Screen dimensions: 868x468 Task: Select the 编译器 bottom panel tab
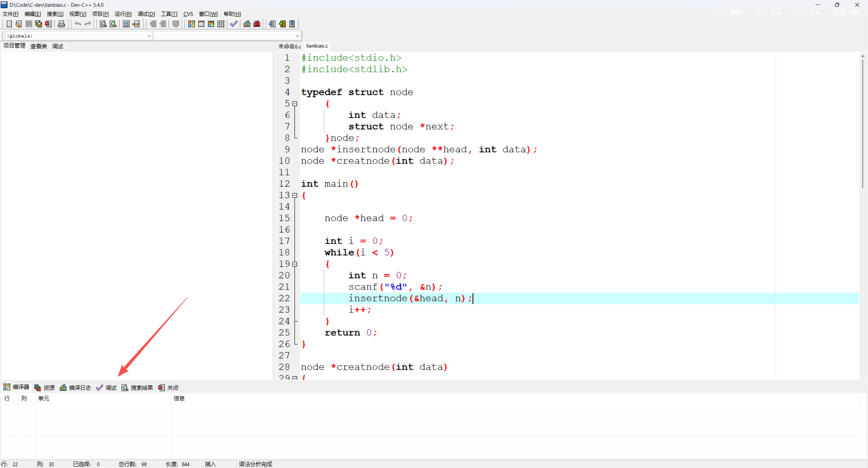(16, 387)
